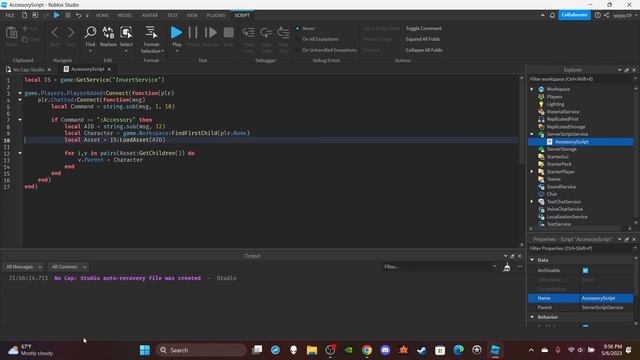Click the Undo icon in quick access bar

click(x=78, y=15)
